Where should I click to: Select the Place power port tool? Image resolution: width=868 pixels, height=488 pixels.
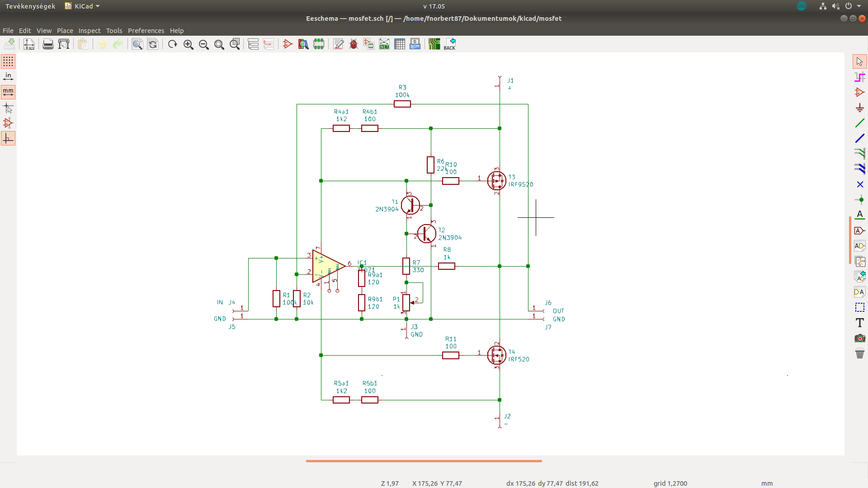[x=859, y=108]
